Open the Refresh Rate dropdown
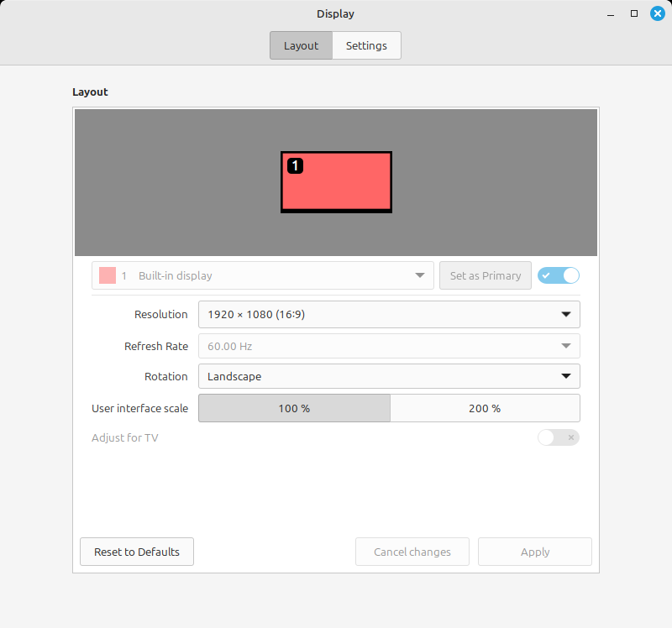 click(389, 346)
